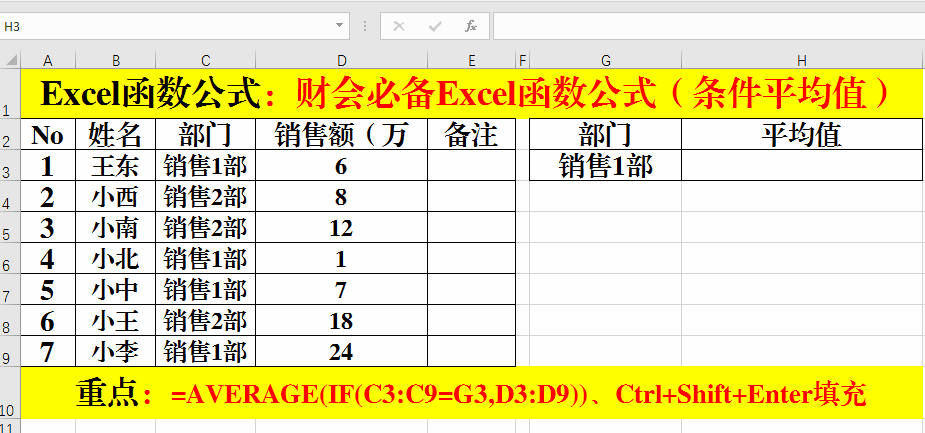
Task: Open the Name Box dropdown arrow
Action: point(339,26)
